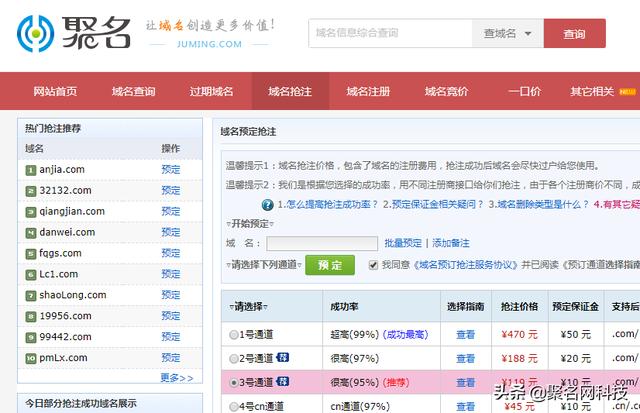The image size is (640, 413).
Task: Open 域名查询 in the navigation bar
Action: (133, 91)
